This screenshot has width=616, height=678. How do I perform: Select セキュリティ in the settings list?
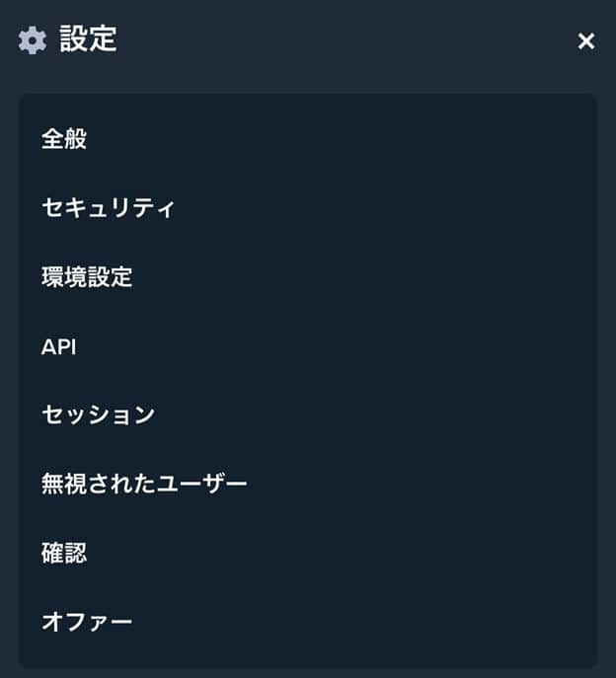click(109, 208)
